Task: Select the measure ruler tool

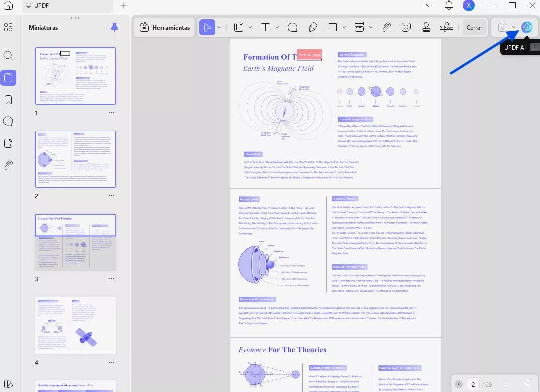Action: [359, 27]
